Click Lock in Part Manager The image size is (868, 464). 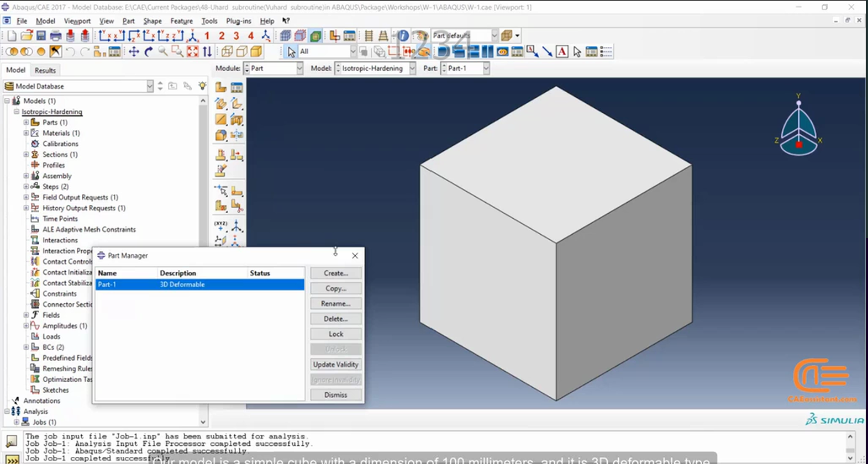point(336,334)
